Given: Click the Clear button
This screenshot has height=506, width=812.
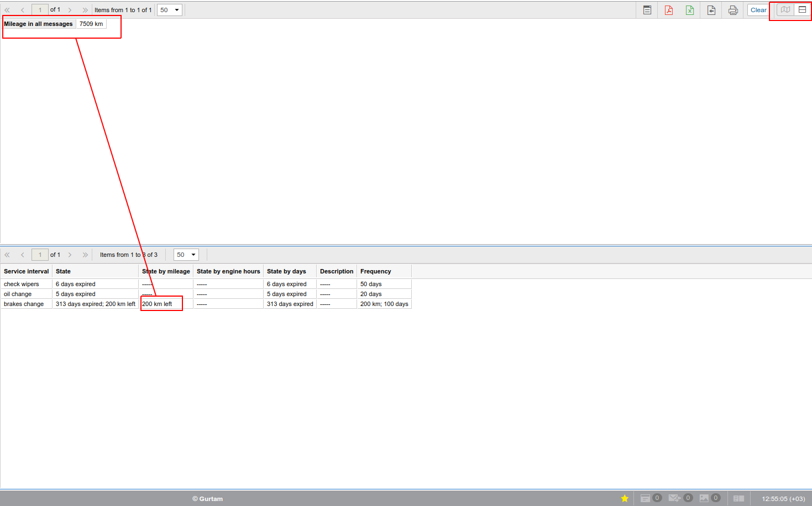Looking at the screenshot, I should pyautogui.click(x=758, y=10).
